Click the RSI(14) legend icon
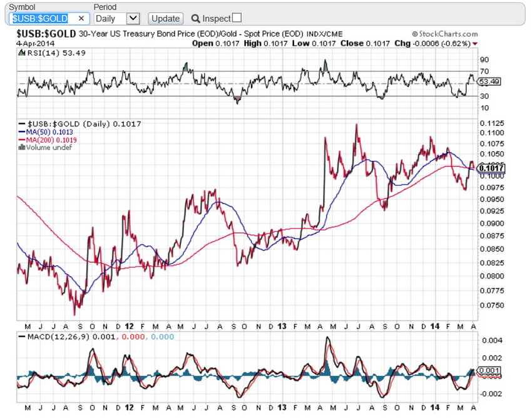The width and height of the screenshot is (532, 418). pyautogui.click(x=21, y=53)
